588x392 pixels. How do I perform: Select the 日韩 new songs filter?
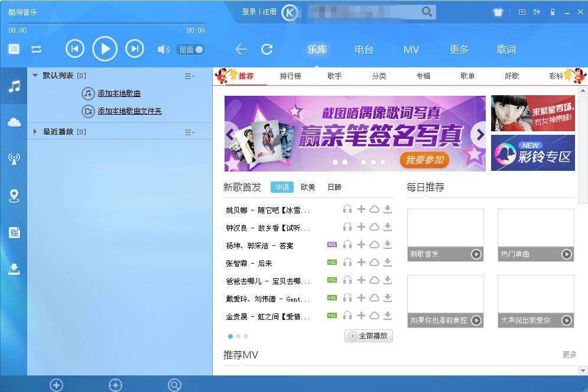[334, 187]
